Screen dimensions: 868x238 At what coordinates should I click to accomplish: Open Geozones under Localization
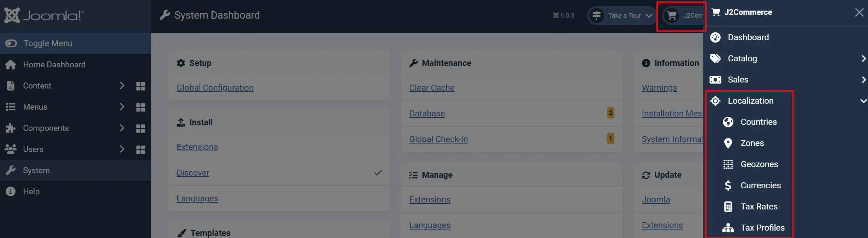759,164
